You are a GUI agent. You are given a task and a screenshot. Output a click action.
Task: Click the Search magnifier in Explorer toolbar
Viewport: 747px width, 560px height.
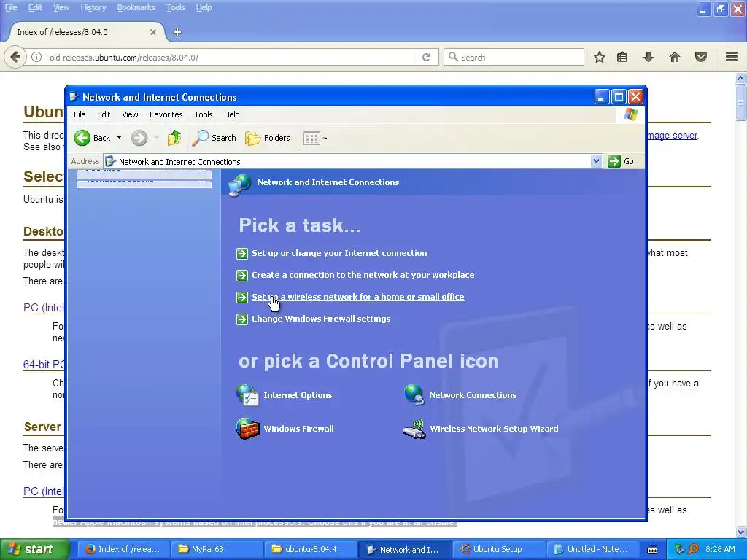(x=214, y=138)
